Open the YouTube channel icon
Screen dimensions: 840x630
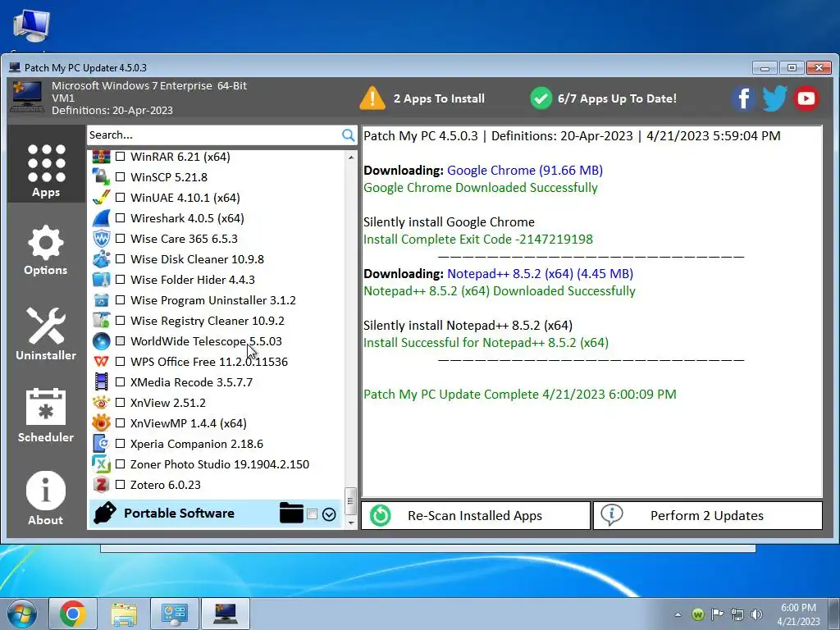[806, 98]
